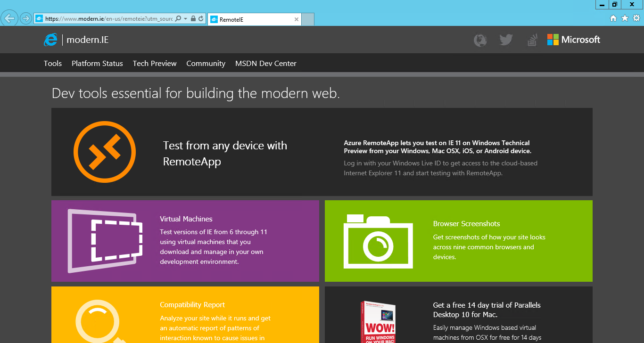Open 'Test from any device with RemoteApp' heading
This screenshot has height=343, width=644.
(225, 154)
